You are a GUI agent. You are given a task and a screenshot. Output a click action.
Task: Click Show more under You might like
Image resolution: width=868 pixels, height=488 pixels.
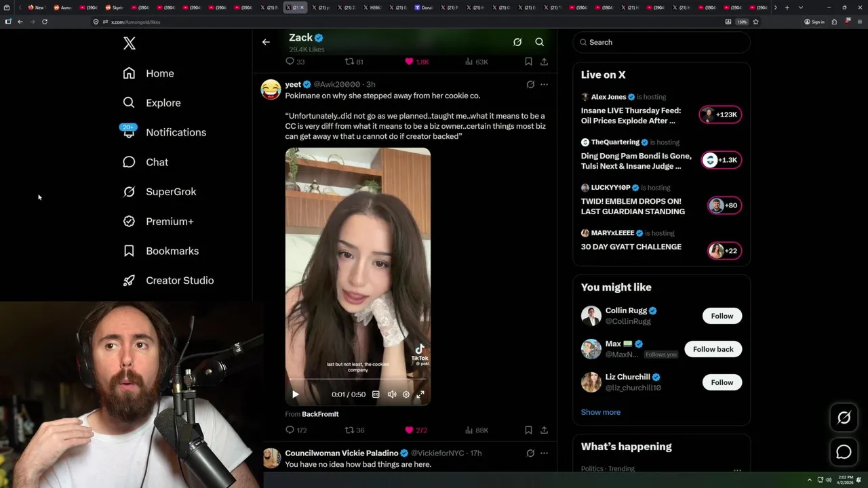pos(601,412)
